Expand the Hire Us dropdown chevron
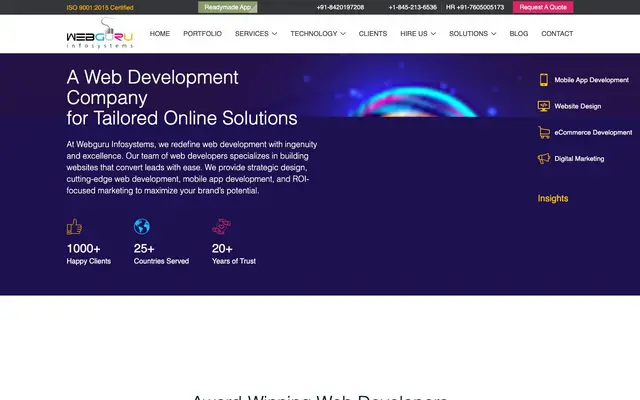The width and height of the screenshot is (640, 400). (x=433, y=34)
